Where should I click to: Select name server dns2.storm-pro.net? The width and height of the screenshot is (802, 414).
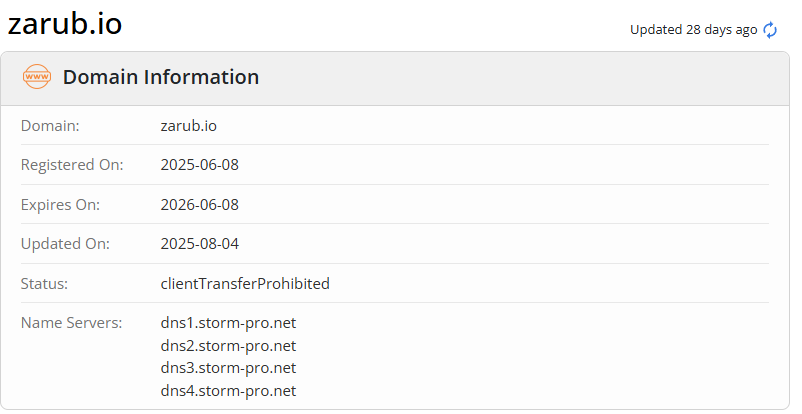coord(228,346)
